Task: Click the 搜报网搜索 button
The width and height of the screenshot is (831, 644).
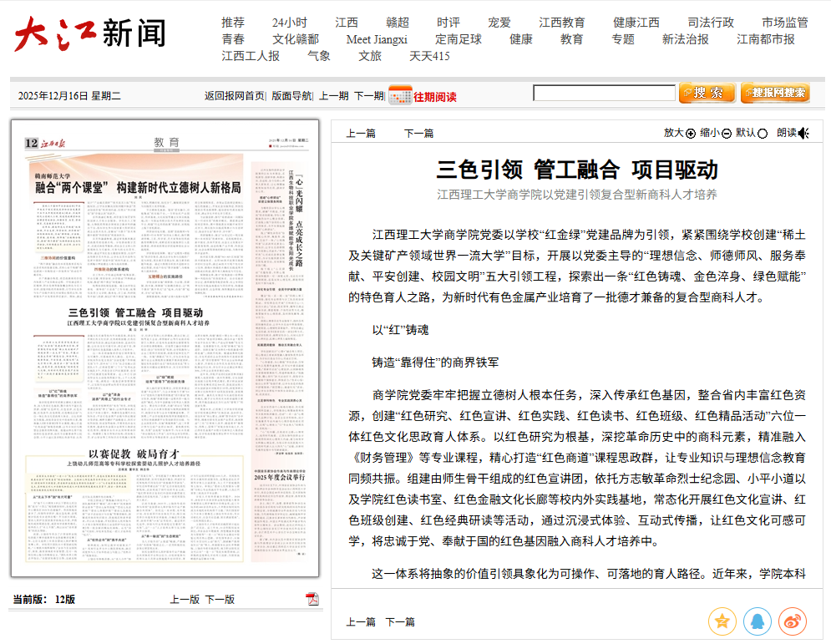Action: pos(775,93)
